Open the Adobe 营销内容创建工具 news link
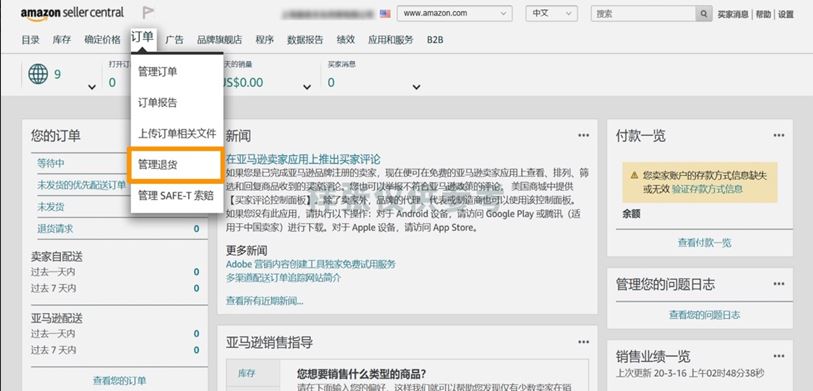Viewport: 813px width, 391px height. (x=311, y=264)
